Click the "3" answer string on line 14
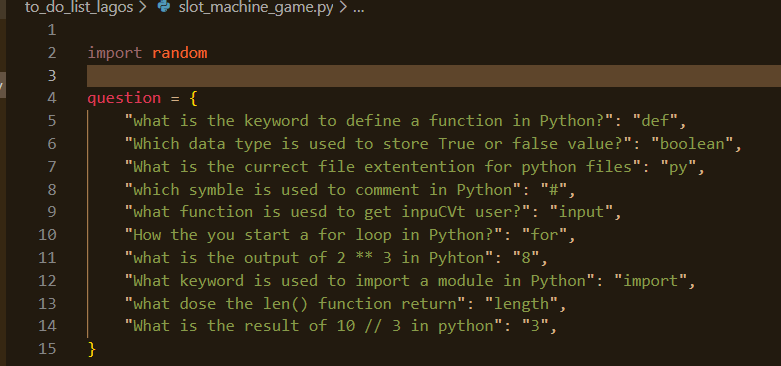The width and height of the screenshot is (781, 366). pyautogui.click(x=534, y=326)
